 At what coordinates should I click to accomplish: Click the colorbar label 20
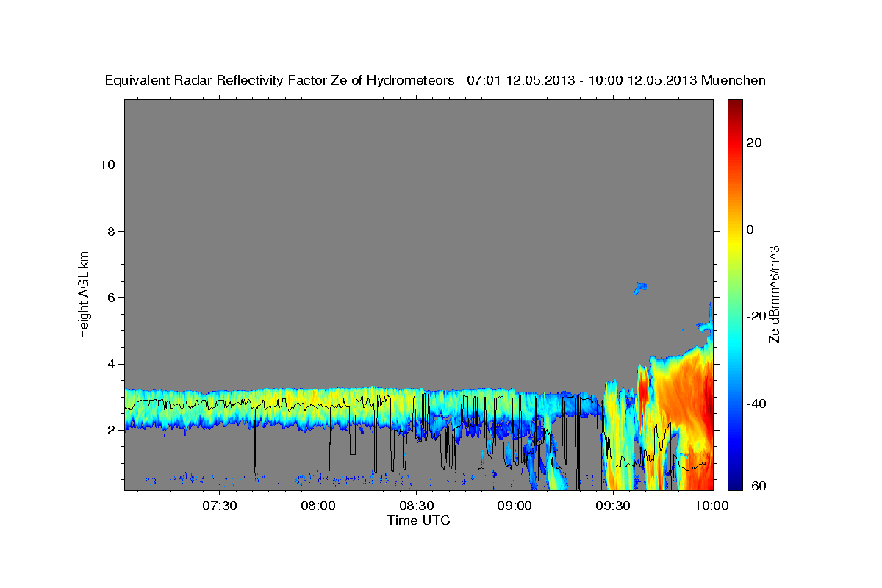click(754, 143)
